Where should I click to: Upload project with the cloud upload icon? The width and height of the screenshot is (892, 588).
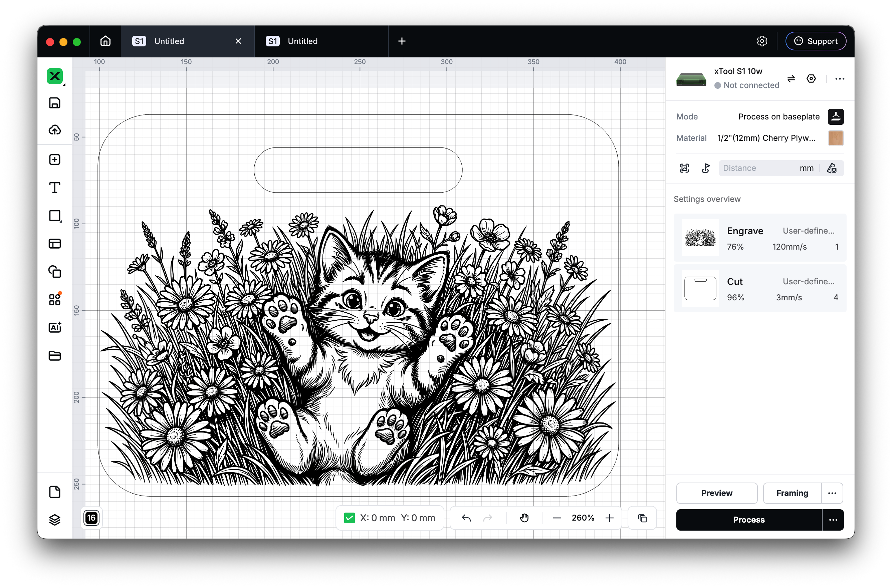coord(55,130)
